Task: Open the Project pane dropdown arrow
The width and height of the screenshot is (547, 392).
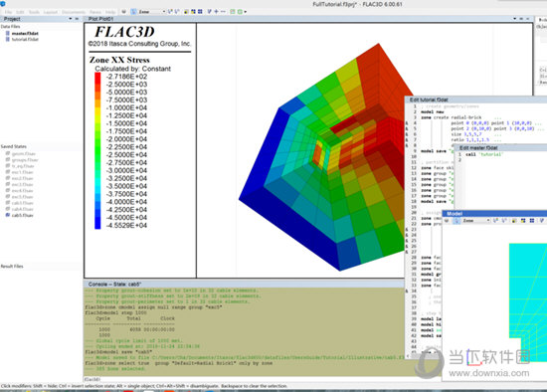Action: pos(71,19)
